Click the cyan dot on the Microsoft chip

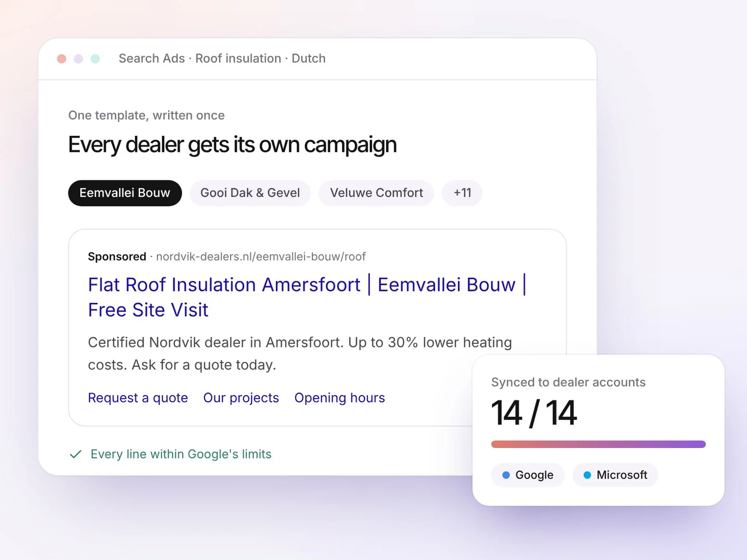(587, 475)
